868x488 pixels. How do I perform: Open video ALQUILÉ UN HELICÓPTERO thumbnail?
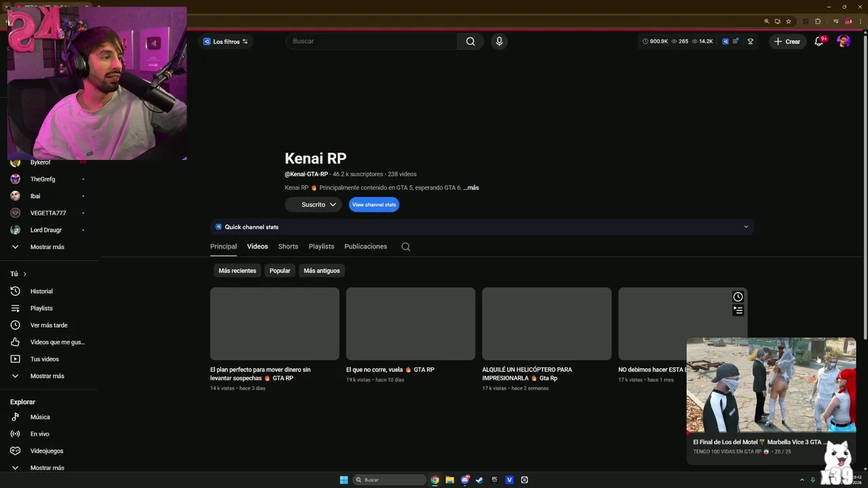pos(547,323)
